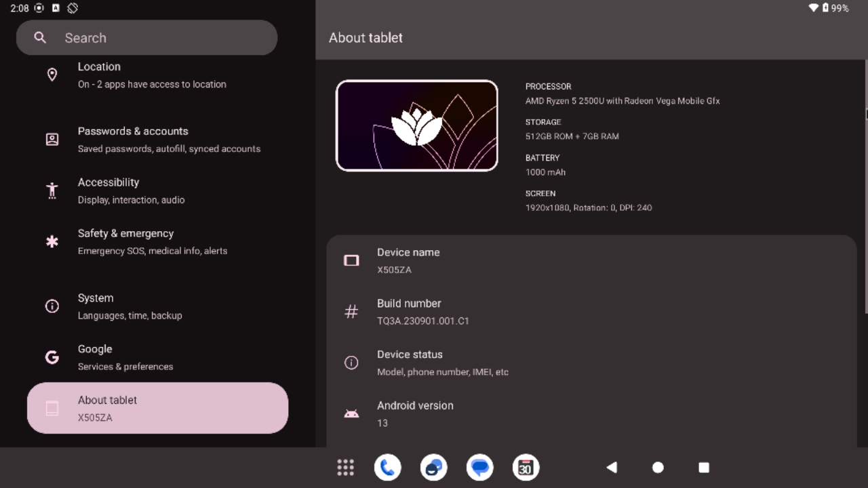Click the Device name tablet icon
This screenshot has height=488, width=868.
click(x=351, y=260)
